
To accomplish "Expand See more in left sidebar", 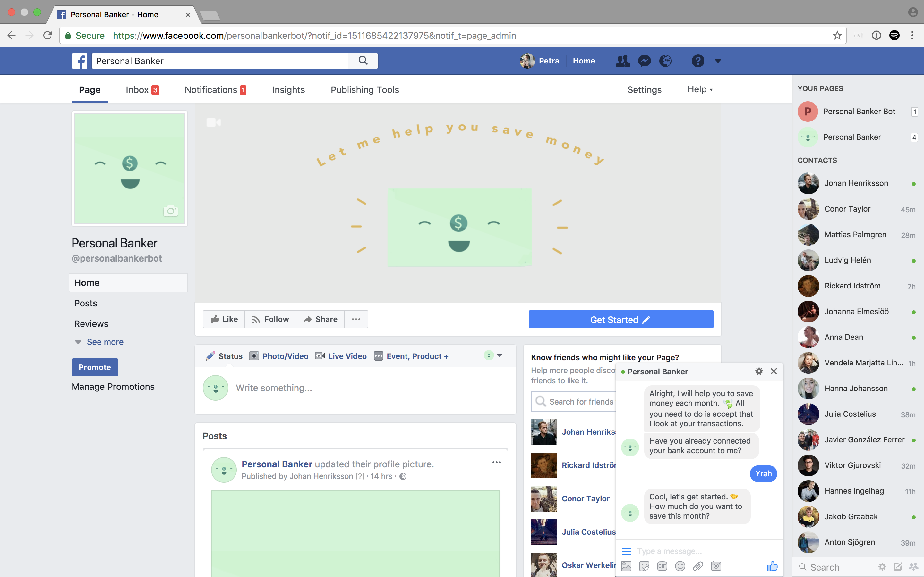I will tap(105, 342).
